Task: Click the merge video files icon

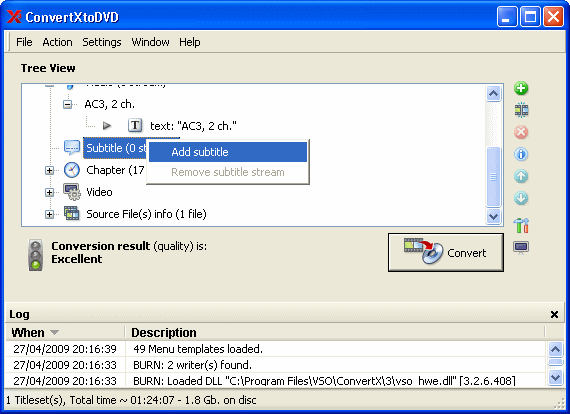Action: [521, 110]
